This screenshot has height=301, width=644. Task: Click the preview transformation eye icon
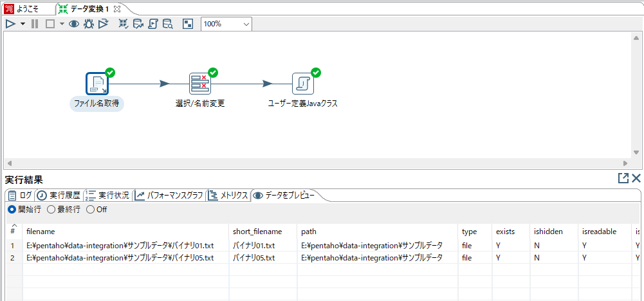[74, 24]
